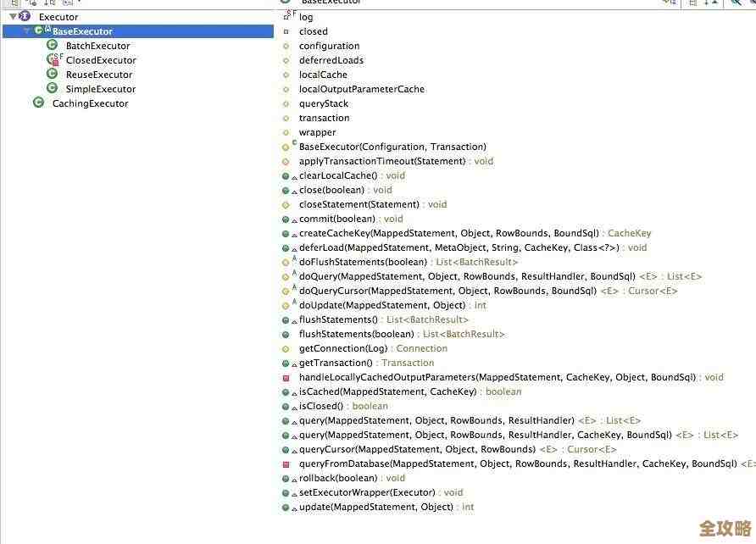Click the red icon beside handleLocallyCachedOutputParameters
Screen dimensions: 756x544
pos(286,378)
